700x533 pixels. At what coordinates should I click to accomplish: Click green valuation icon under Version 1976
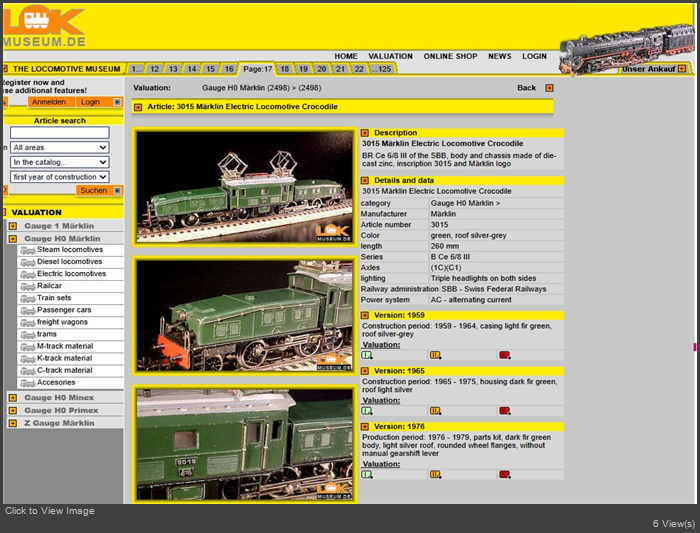tap(367, 475)
